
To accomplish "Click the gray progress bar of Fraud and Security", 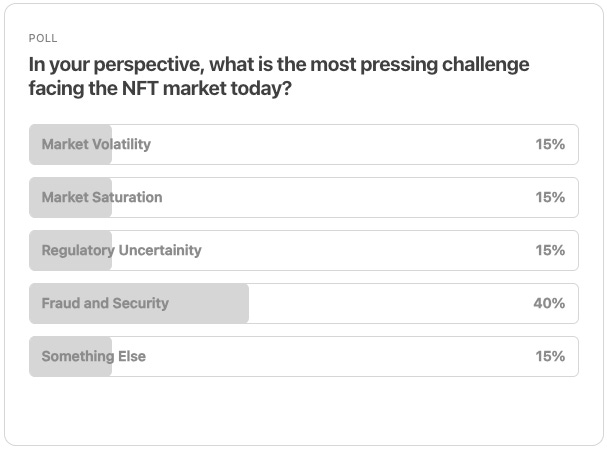I will pyautogui.click(x=139, y=303).
